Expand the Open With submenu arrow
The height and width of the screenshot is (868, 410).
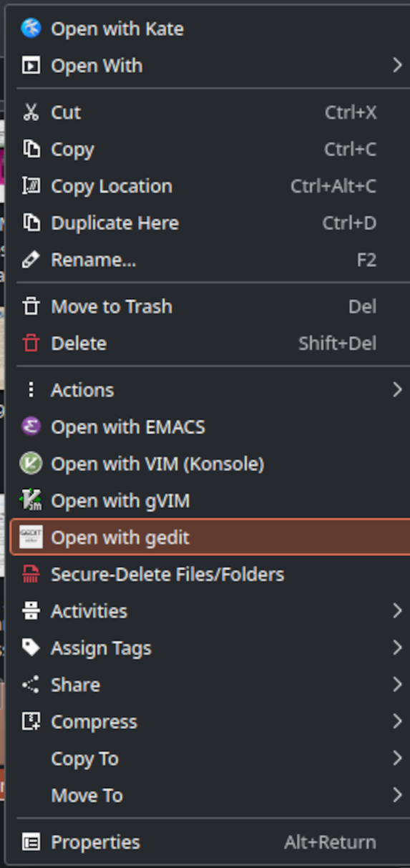point(397,66)
